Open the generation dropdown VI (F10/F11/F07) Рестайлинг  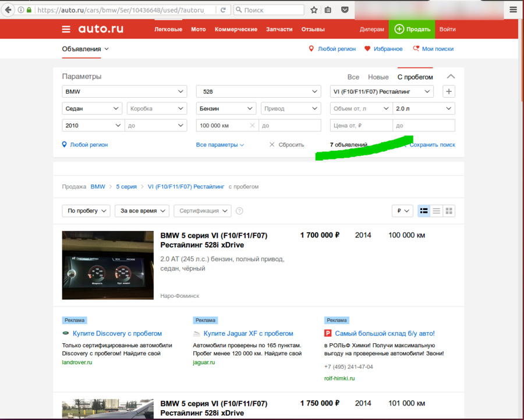point(381,91)
